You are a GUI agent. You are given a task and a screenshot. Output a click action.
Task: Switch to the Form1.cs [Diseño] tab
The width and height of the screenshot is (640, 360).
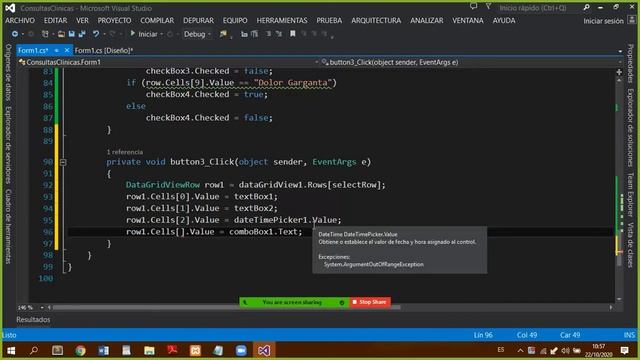point(104,51)
